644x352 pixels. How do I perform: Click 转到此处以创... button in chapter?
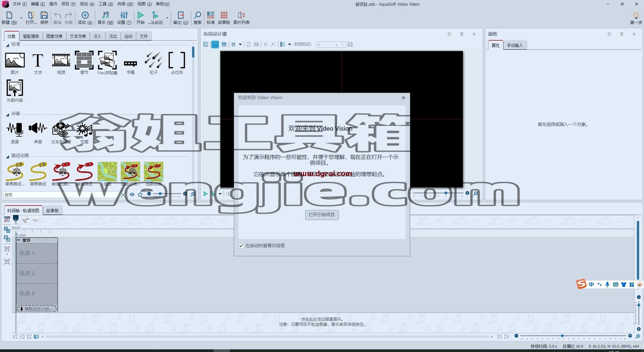point(37,309)
